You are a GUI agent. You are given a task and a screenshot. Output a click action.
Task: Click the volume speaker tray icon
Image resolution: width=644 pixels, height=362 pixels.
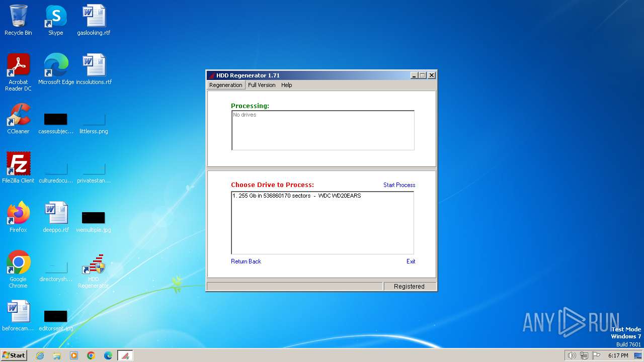tap(572, 355)
